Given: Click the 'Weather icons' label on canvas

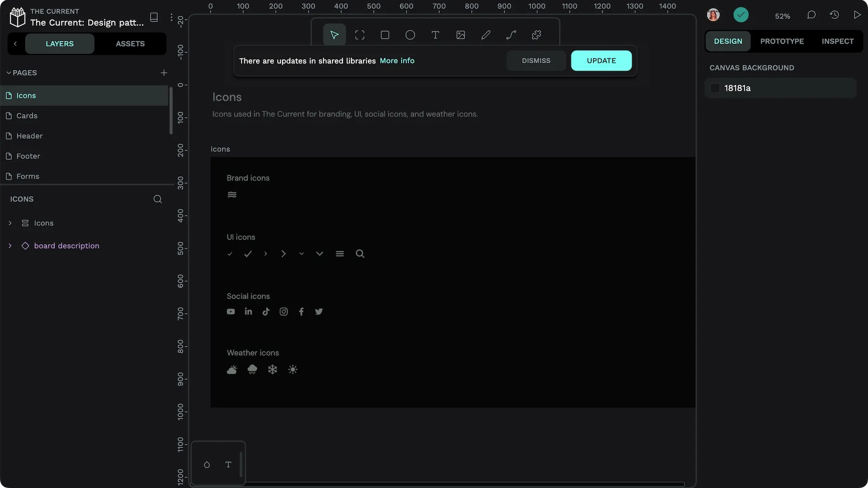Looking at the screenshot, I should [x=253, y=352].
